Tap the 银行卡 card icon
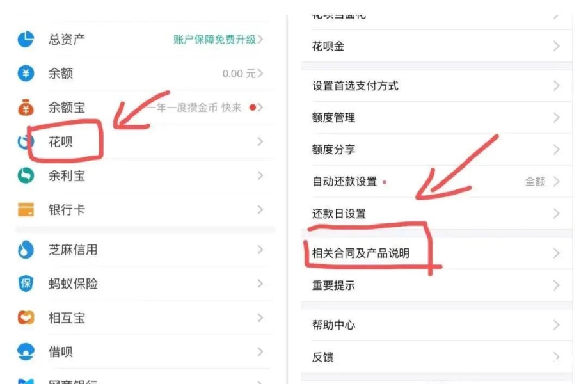Viewport: 588px width, 384px height. pos(26,210)
